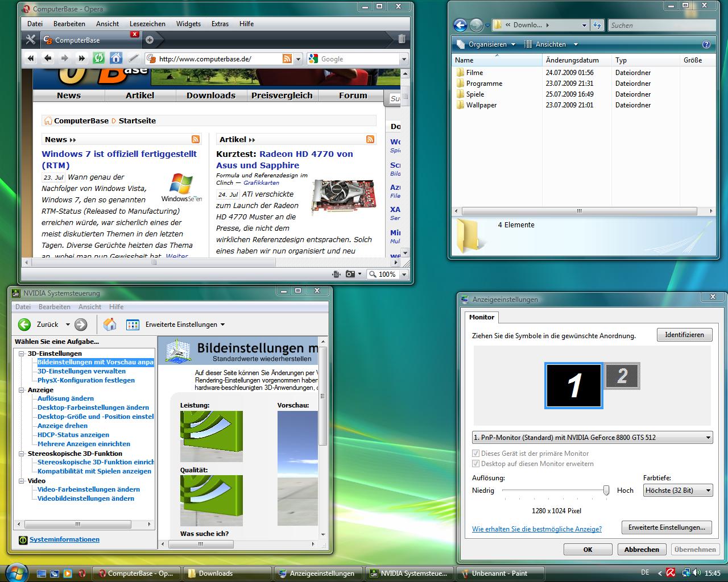Click OK in display settings
Screen dimensions: 728x582
pyautogui.click(x=588, y=550)
